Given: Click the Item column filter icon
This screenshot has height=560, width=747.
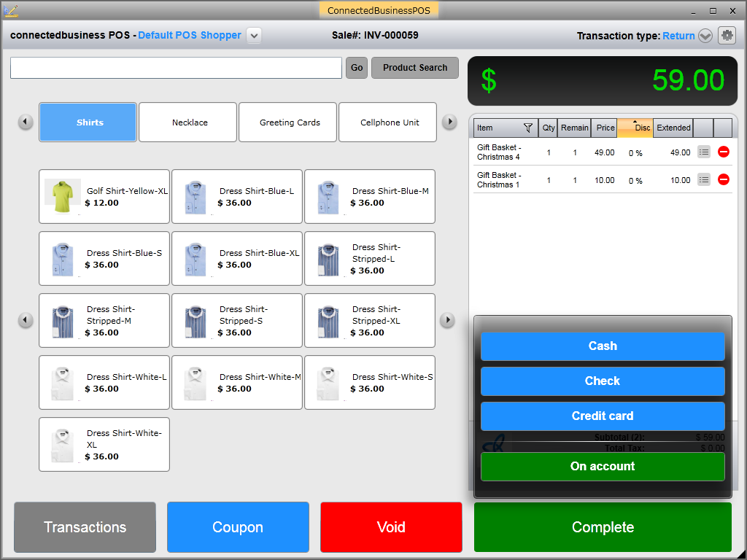Looking at the screenshot, I should point(528,128).
